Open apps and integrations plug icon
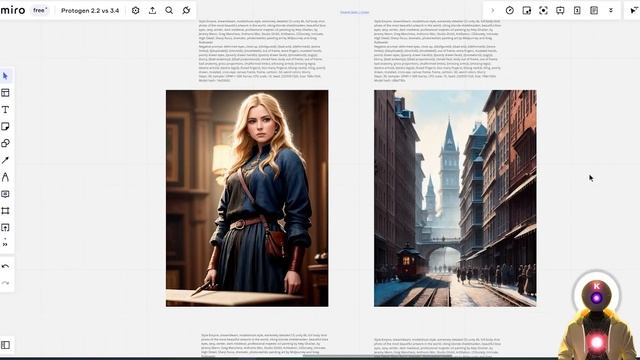Image resolution: width=640 pixels, height=360 pixels. [186, 11]
